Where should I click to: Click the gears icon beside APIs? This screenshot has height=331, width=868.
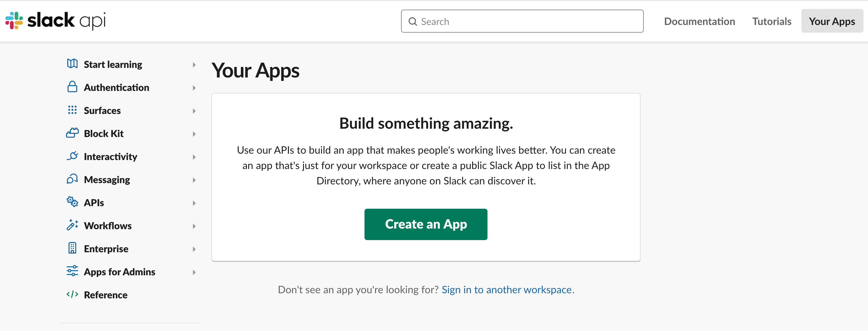72,202
